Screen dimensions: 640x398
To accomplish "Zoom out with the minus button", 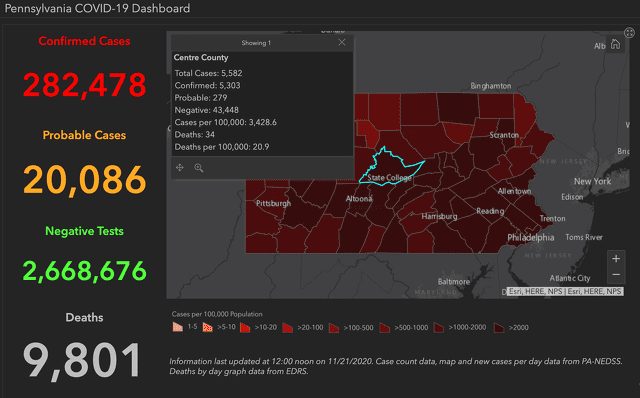I will (616, 275).
